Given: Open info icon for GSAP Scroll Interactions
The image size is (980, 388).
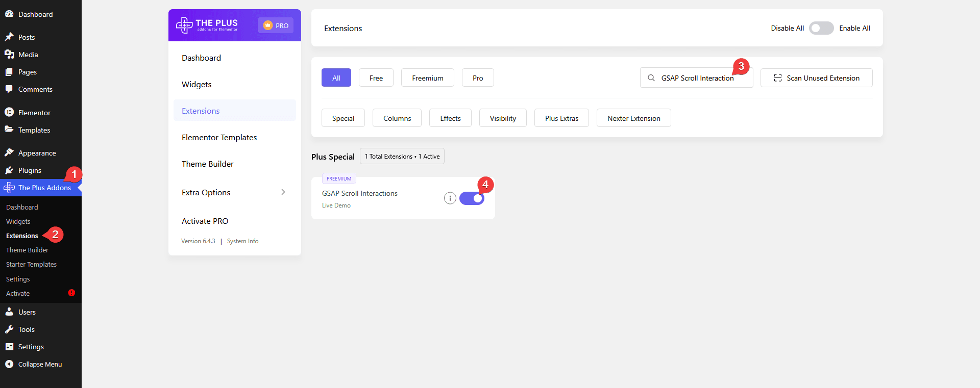Looking at the screenshot, I should point(450,198).
